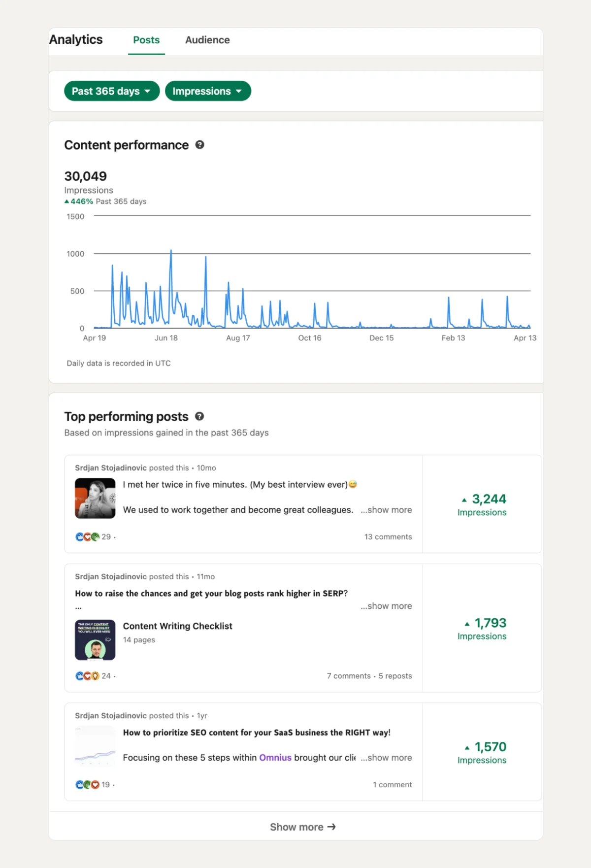Open the Impressions metric dropdown
591x868 pixels.
tap(207, 91)
